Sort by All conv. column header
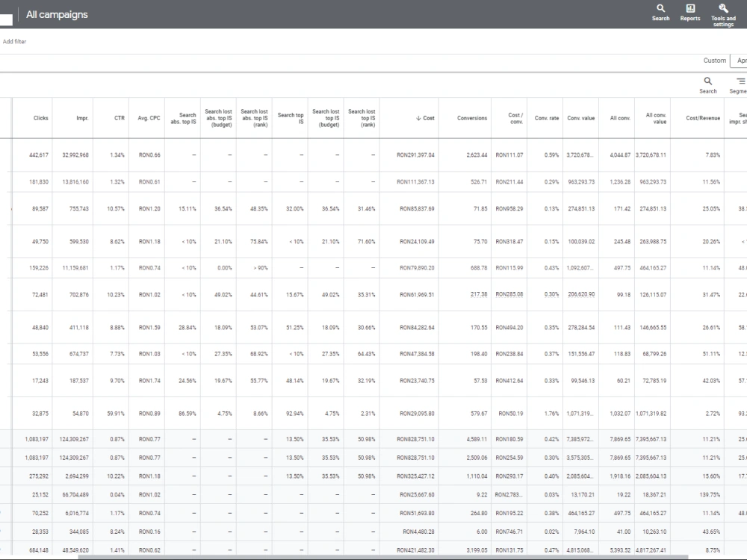747x560 pixels. pyautogui.click(x=620, y=118)
